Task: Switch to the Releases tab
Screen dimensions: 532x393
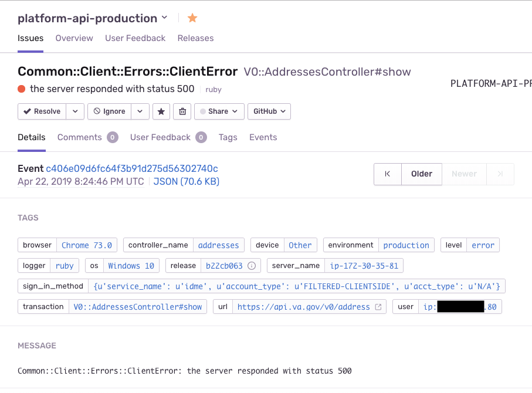Action: [x=195, y=38]
